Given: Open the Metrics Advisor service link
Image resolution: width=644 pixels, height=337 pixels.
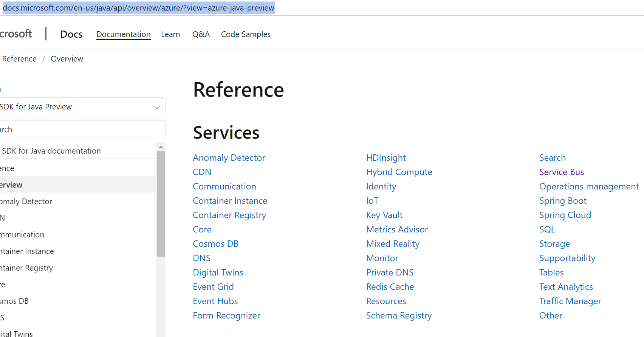Looking at the screenshot, I should [397, 229].
